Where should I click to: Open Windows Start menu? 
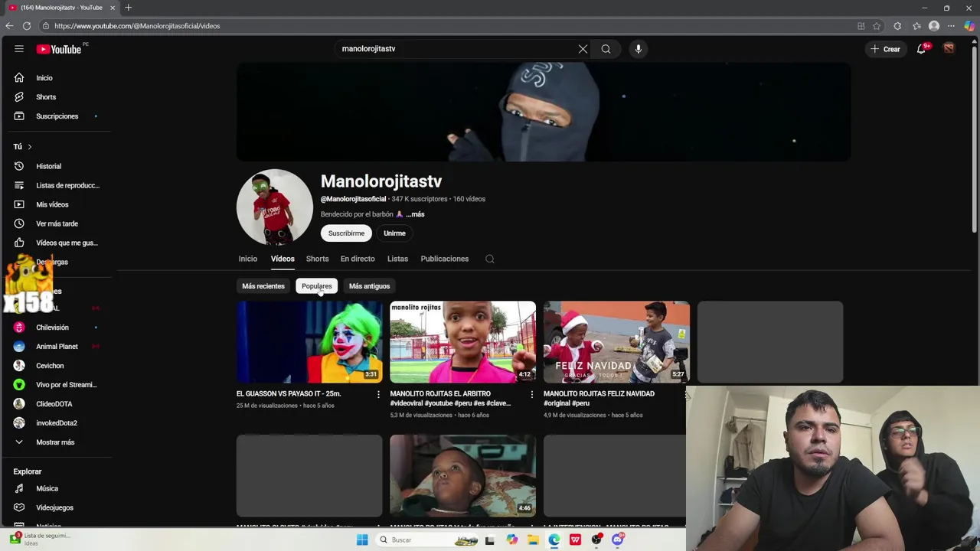tap(362, 540)
